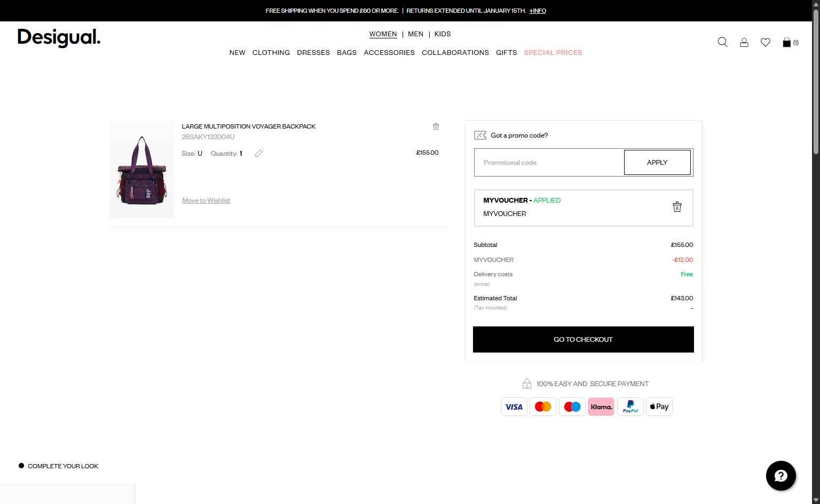Screen dimensions: 820x504
Task: Click the promo code ticket icon
Action: [x=480, y=135]
